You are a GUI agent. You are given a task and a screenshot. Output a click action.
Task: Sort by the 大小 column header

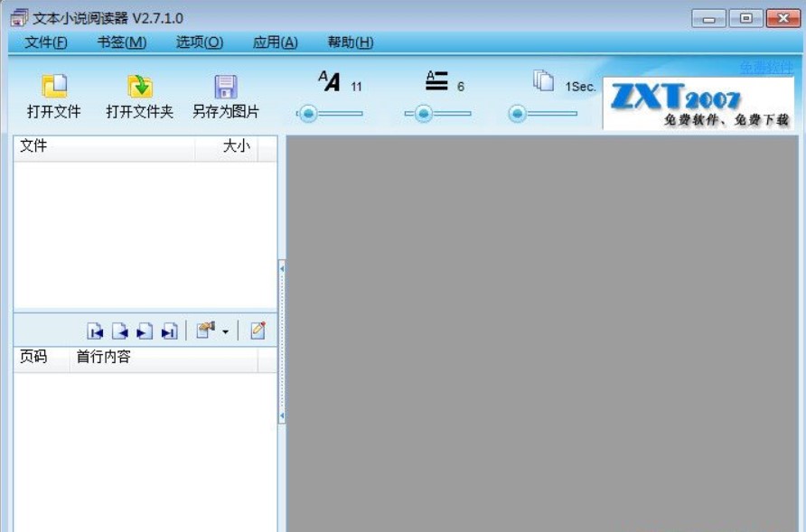pos(226,148)
